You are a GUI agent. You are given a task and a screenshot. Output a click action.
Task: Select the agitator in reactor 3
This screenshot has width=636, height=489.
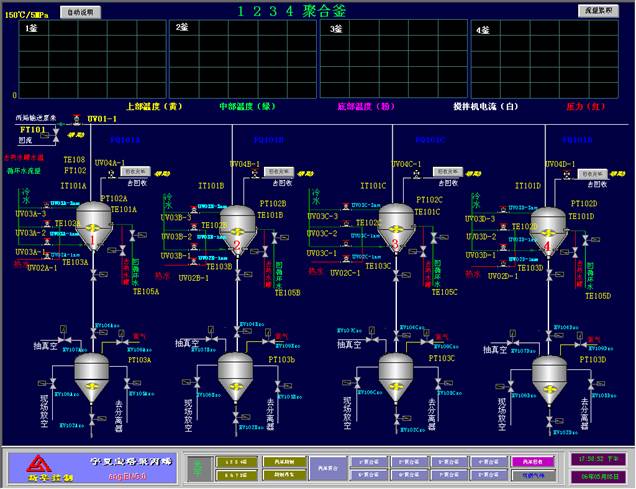[x=395, y=229]
